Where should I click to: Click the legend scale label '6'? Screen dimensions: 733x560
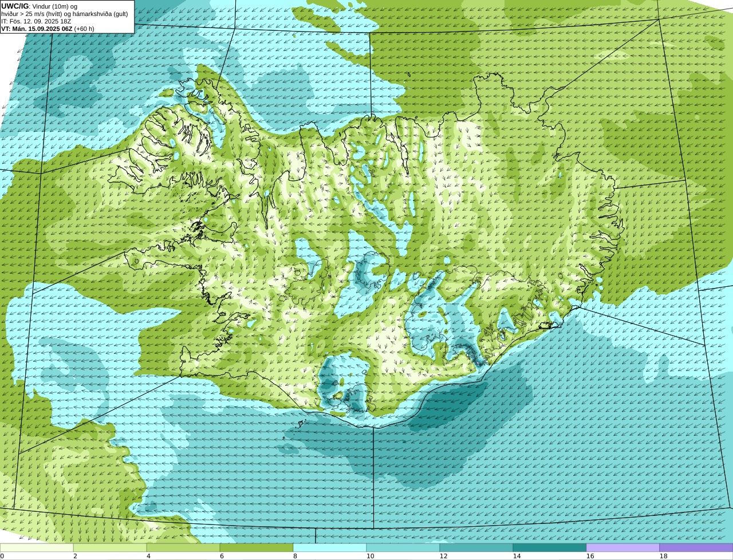point(222,556)
